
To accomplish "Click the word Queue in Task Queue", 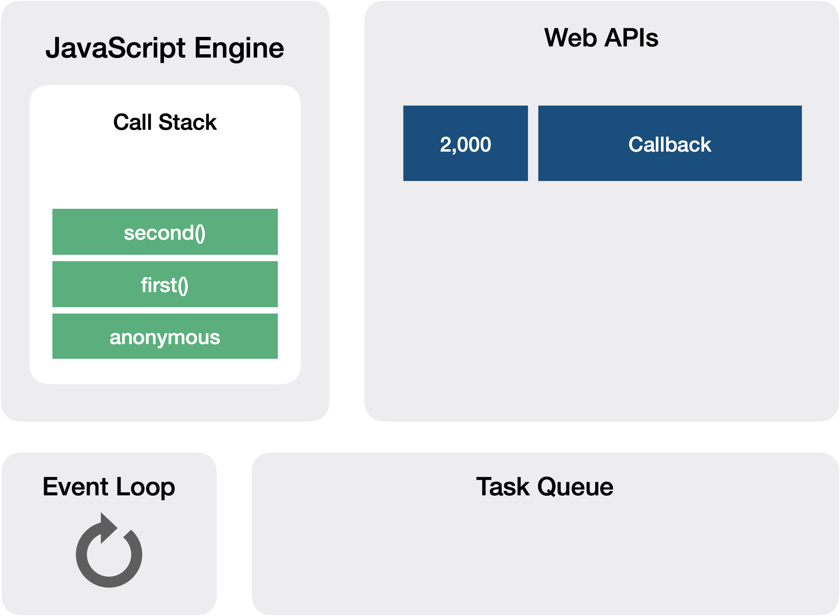I will 575,487.
